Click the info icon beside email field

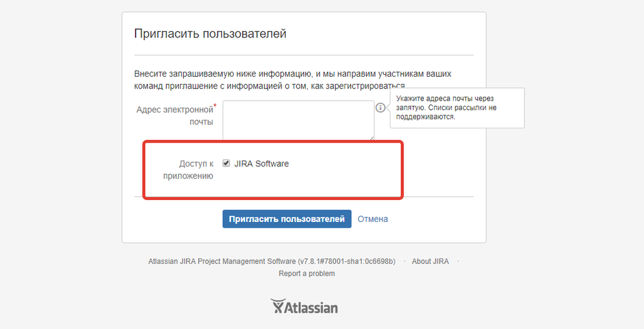point(380,108)
